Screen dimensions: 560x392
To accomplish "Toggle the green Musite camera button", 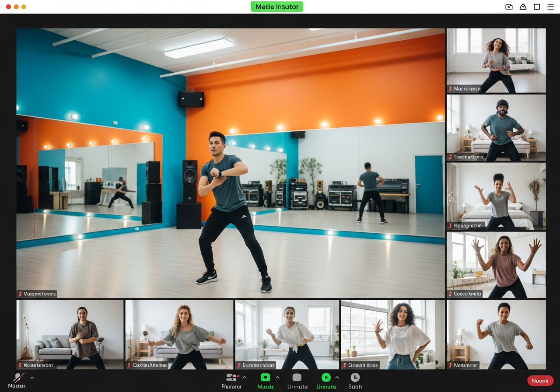I will 265,378.
